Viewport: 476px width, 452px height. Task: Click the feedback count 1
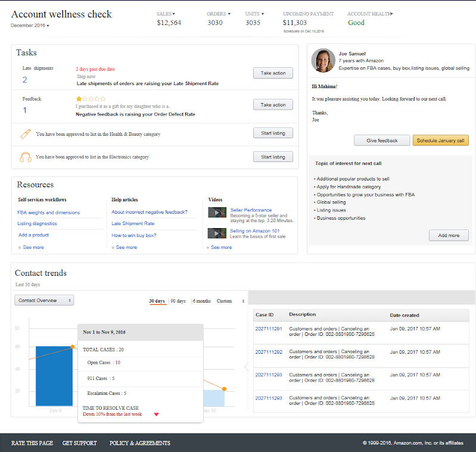tap(24, 110)
